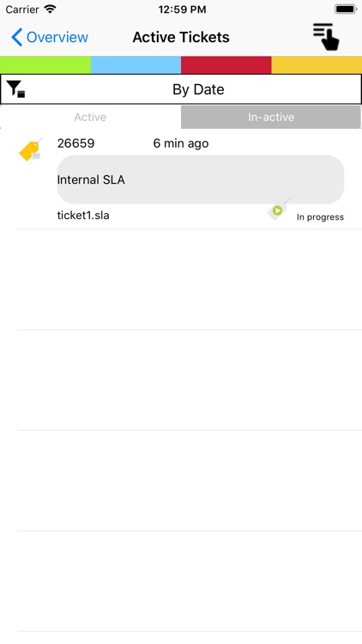This screenshot has height=644, width=362.
Task: Check the Wi-Fi signal icon
Action: (50, 9)
